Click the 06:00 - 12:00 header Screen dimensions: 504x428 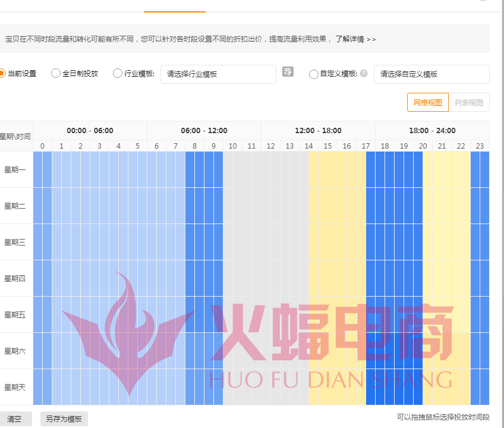coord(204,131)
